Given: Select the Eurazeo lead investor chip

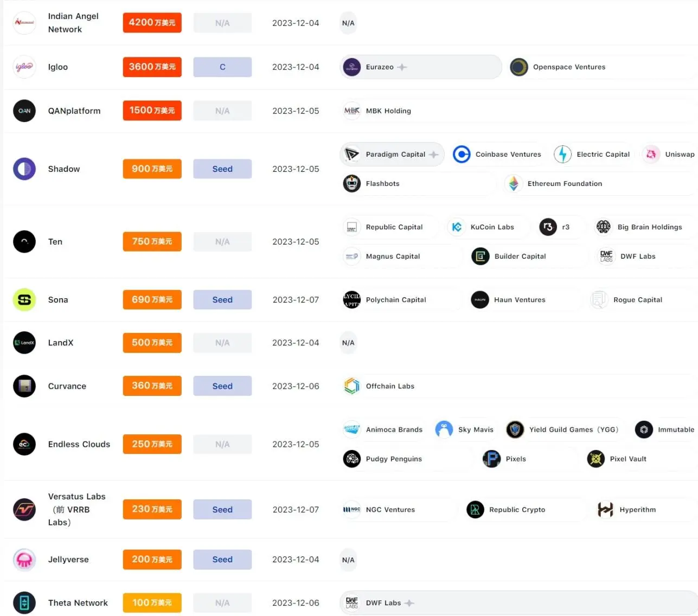Looking at the screenshot, I should pyautogui.click(x=420, y=67).
